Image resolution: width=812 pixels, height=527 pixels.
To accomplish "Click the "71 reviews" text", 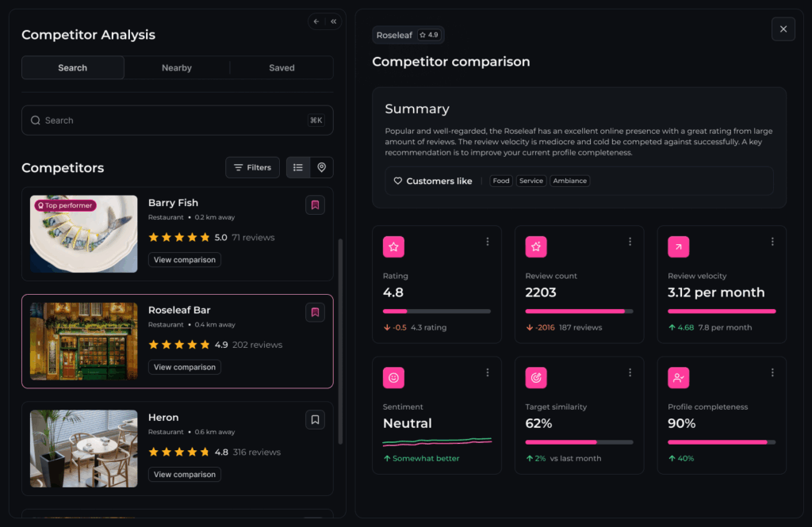I will click(253, 238).
